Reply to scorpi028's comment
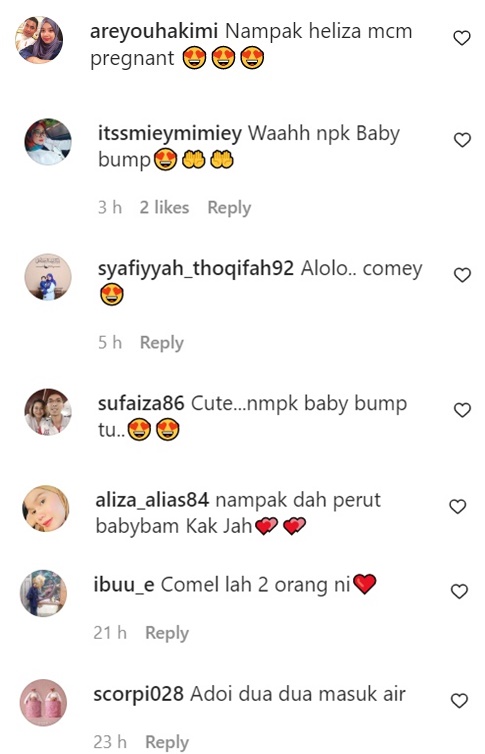 (167, 742)
